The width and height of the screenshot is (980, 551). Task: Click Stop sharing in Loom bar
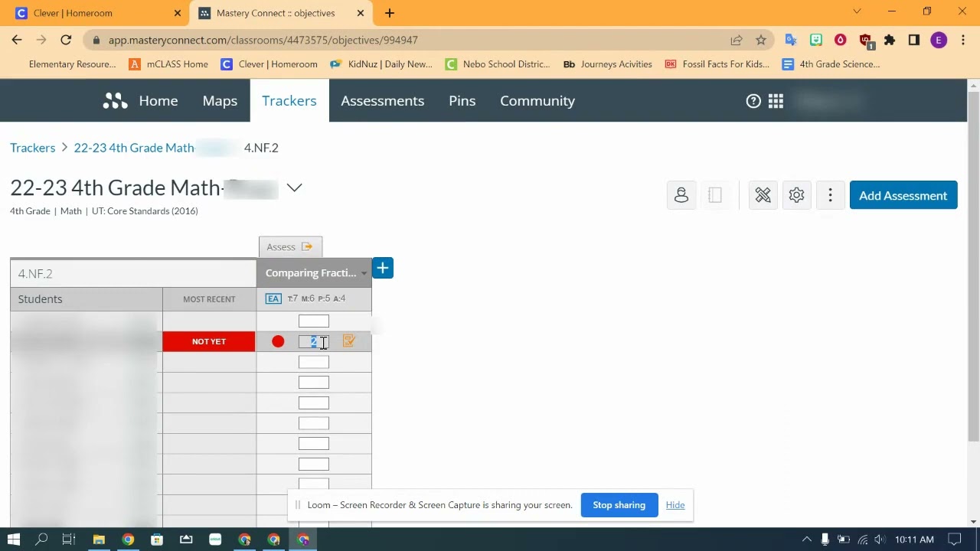coord(619,505)
